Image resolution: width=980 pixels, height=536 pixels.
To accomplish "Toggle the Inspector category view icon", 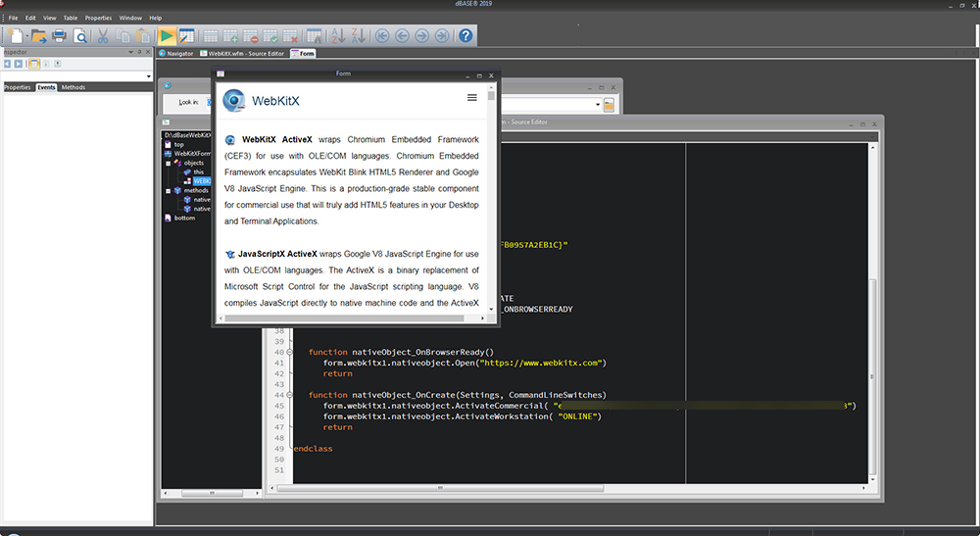I will (x=34, y=64).
